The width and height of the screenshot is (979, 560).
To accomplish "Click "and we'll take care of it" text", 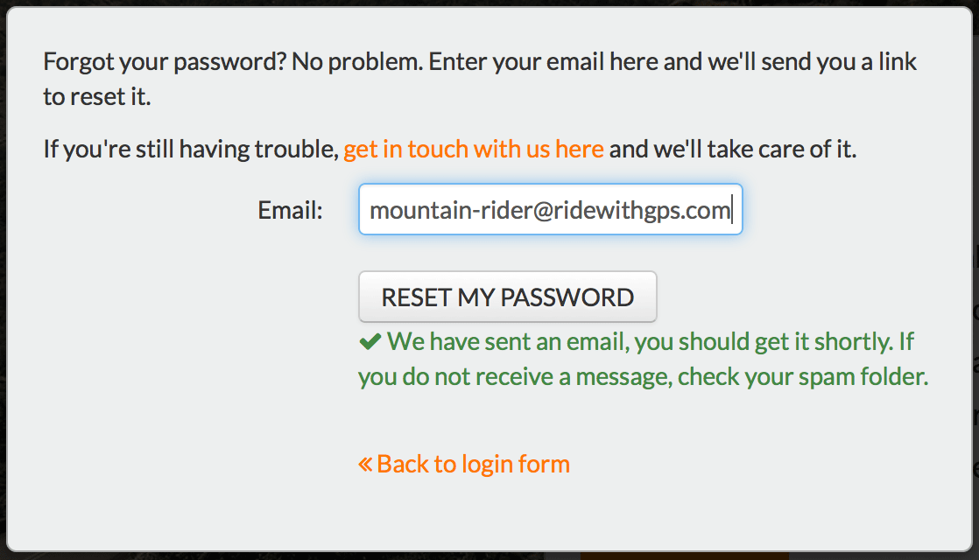I will click(x=732, y=150).
